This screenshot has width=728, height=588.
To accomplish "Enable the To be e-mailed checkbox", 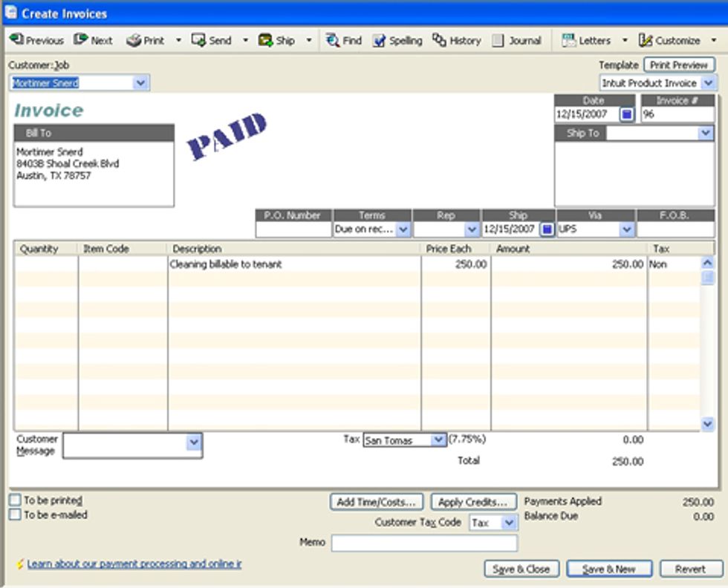I will click(x=16, y=514).
